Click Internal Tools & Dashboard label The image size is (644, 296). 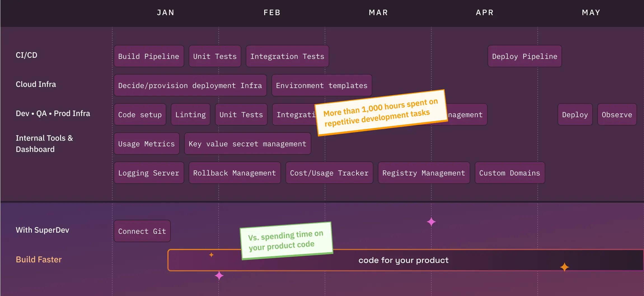(44, 144)
